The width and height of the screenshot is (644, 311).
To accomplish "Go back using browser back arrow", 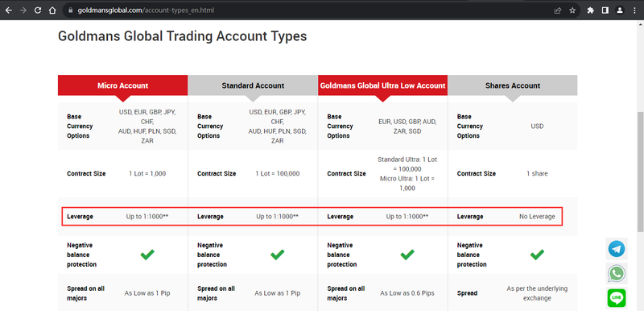I will tap(8, 10).
